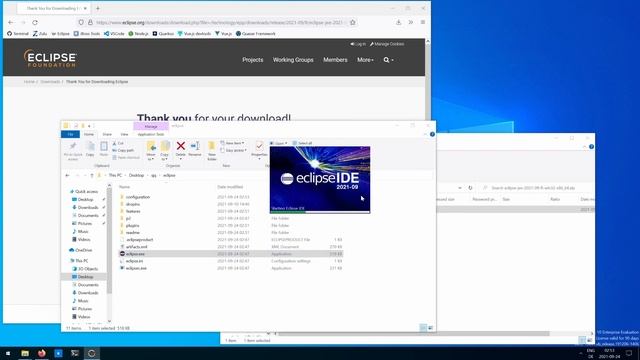The image size is (640, 360).
Task: Select Pin to Quick access in ribbon
Action: pyautogui.click(x=73, y=150)
